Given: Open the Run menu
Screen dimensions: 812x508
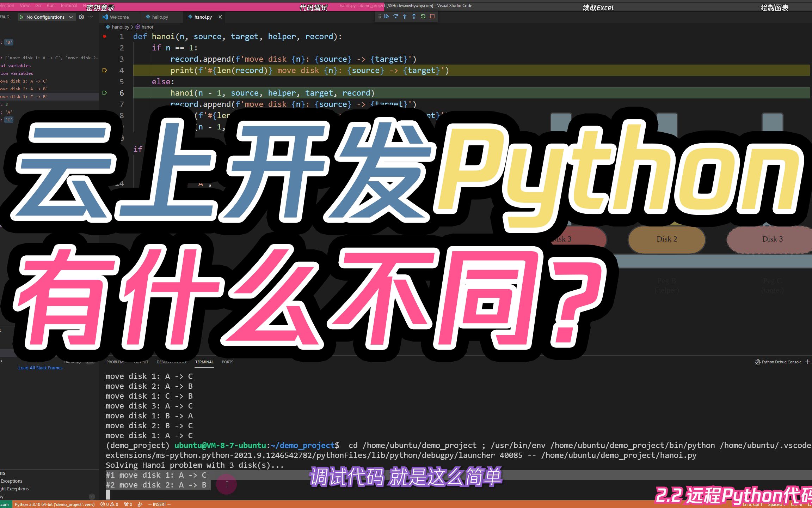Looking at the screenshot, I should pyautogui.click(x=50, y=6).
